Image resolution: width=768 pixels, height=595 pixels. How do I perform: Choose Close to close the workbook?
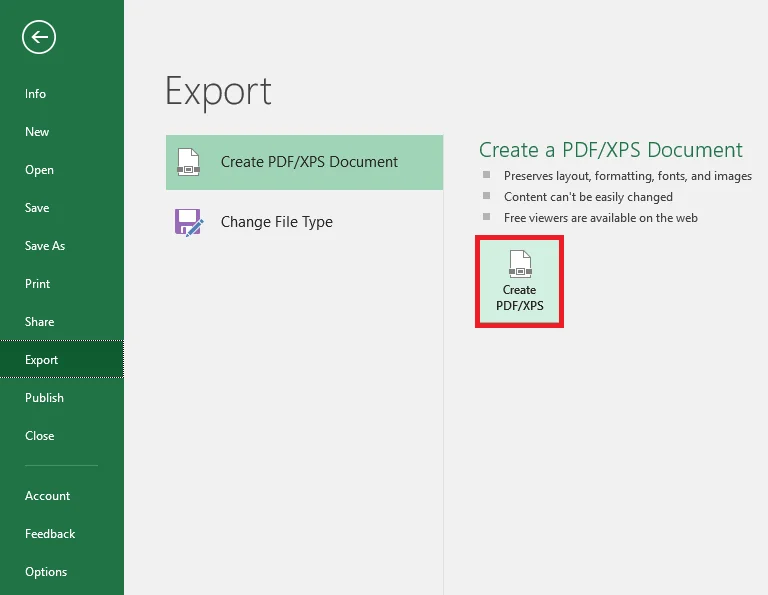click(x=40, y=436)
